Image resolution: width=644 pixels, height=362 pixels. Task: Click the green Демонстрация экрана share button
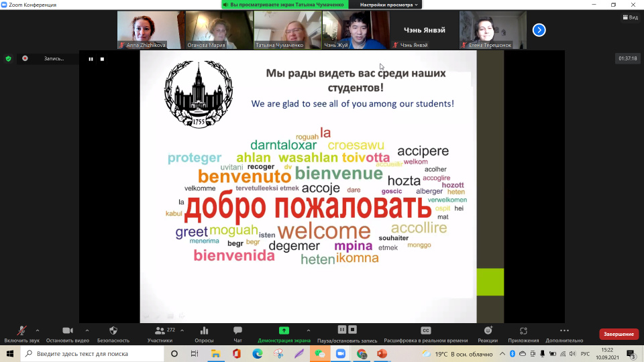pos(284,331)
